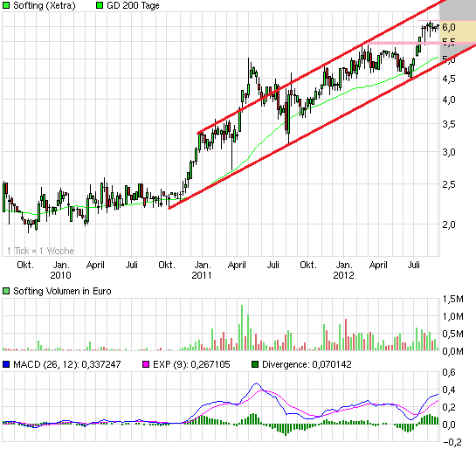The width and height of the screenshot is (476, 449).
Task: Click the MACD axis label '0,4'
Action: click(x=449, y=390)
